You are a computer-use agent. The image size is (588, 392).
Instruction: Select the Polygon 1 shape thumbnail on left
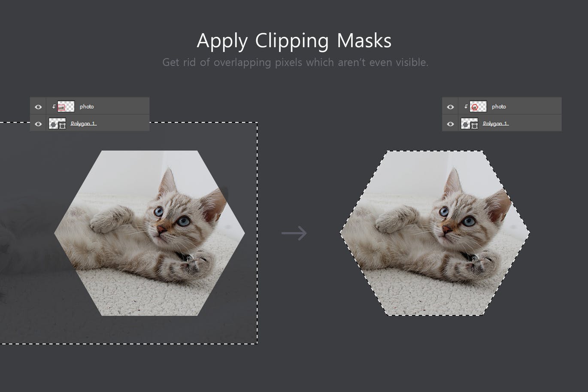coord(53,124)
